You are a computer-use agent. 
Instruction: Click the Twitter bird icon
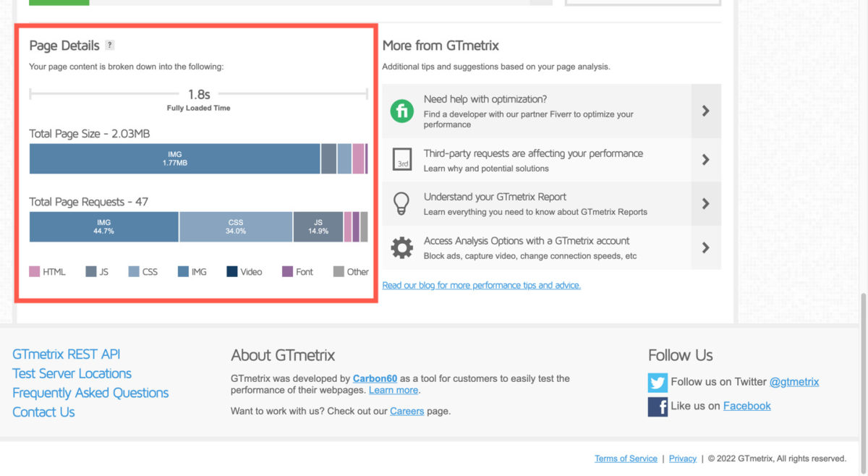point(658,382)
